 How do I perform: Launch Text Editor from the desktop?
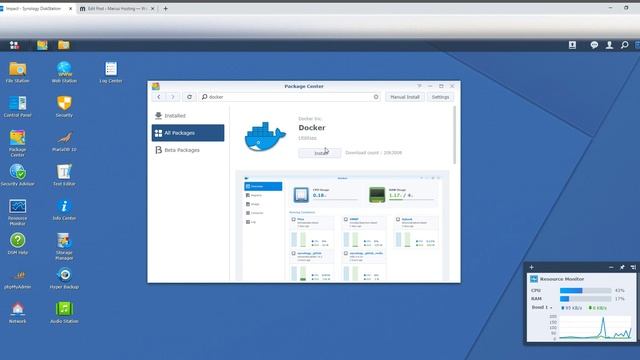(64, 176)
